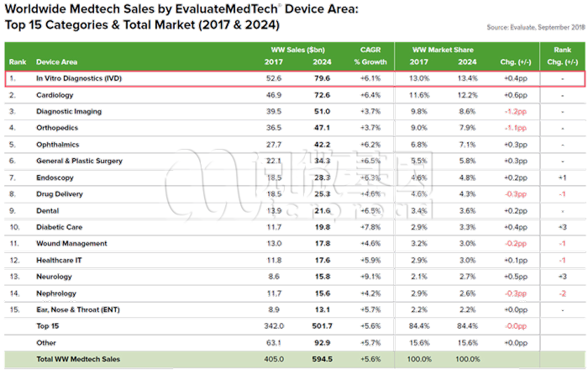This screenshot has height=370, width=588.
Task: Click the Device Area column header
Action: point(57,62)
